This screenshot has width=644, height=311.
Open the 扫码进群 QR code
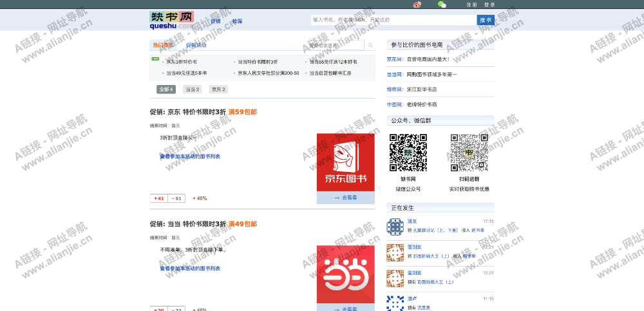(x=469, y=153)
